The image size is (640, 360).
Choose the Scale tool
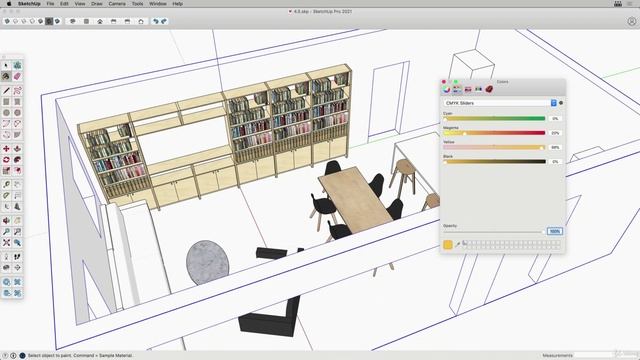pos(6,171)
